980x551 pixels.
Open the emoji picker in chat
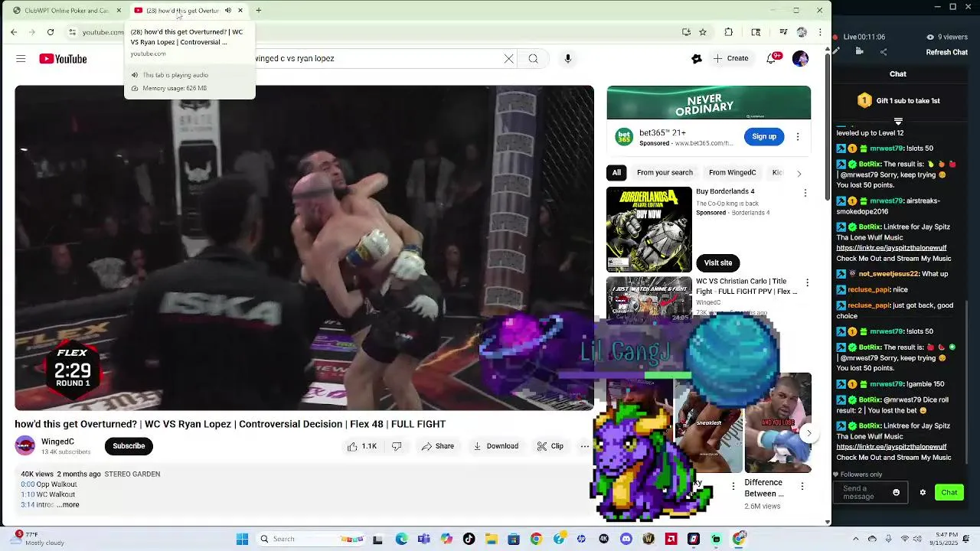click(x=896, y=493)
